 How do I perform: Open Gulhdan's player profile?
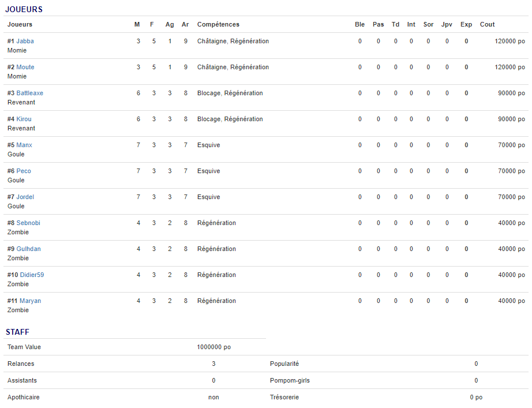(x=28, y=249)
